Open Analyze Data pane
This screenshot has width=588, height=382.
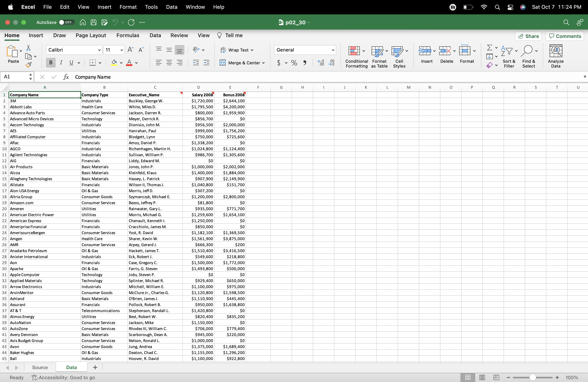tap(556, 56)
